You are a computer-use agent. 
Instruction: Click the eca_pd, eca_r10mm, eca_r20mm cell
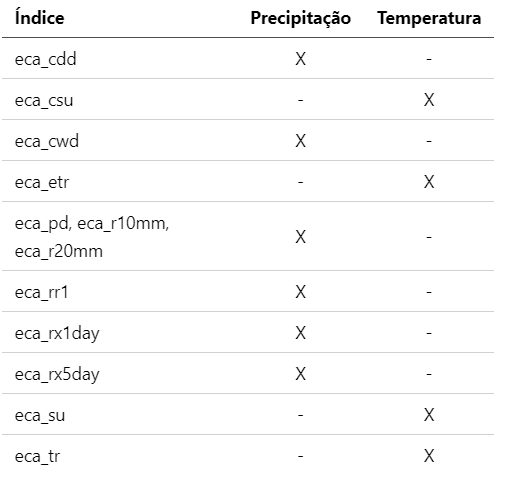[92, 237]
